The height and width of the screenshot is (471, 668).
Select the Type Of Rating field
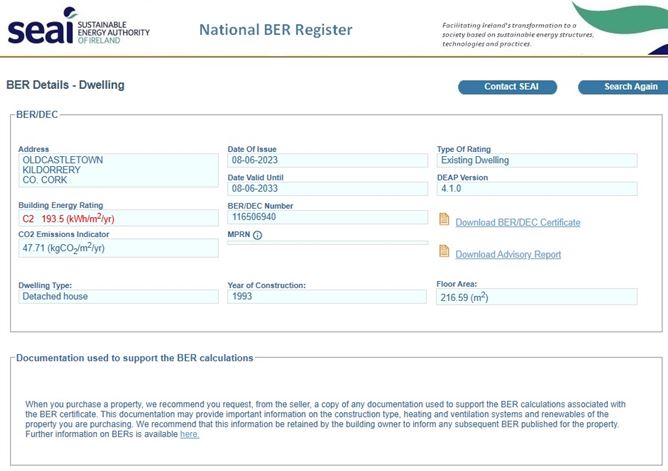(537, 161)
